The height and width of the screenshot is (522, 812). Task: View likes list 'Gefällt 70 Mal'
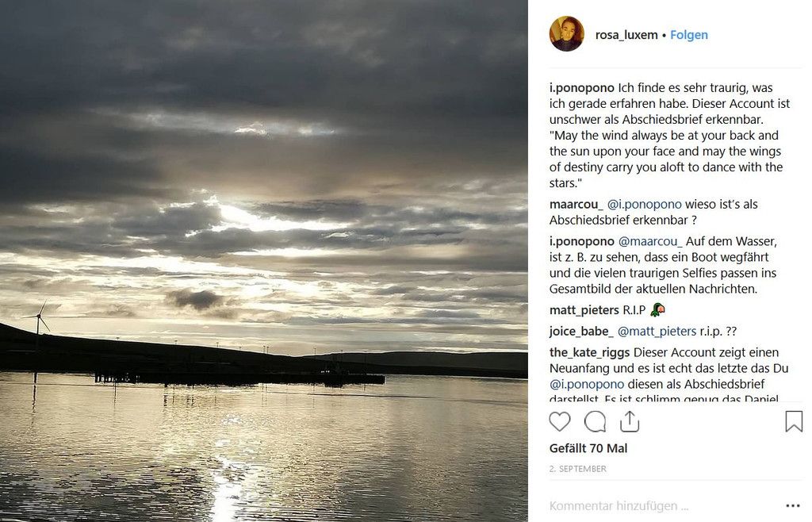588,448
